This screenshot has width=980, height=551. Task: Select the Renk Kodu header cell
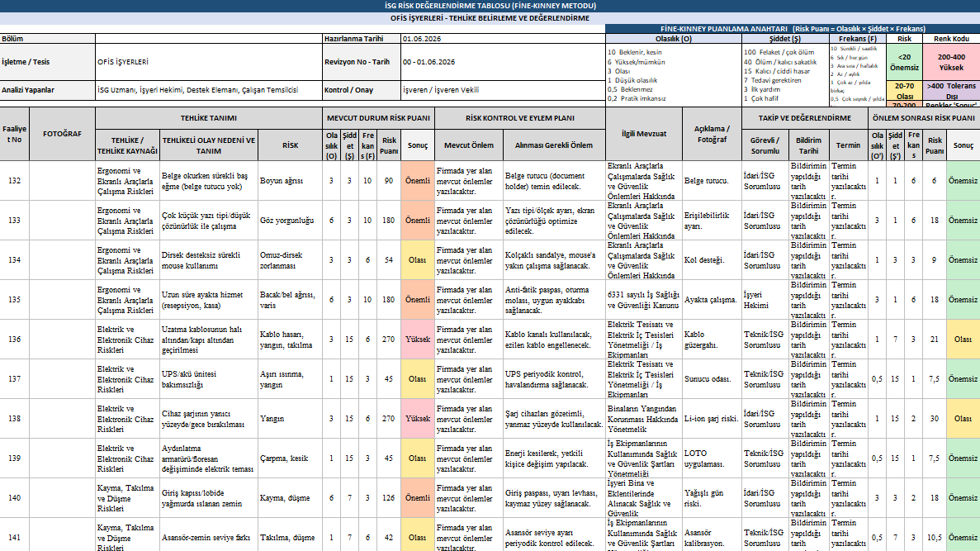tap(951, 39)
